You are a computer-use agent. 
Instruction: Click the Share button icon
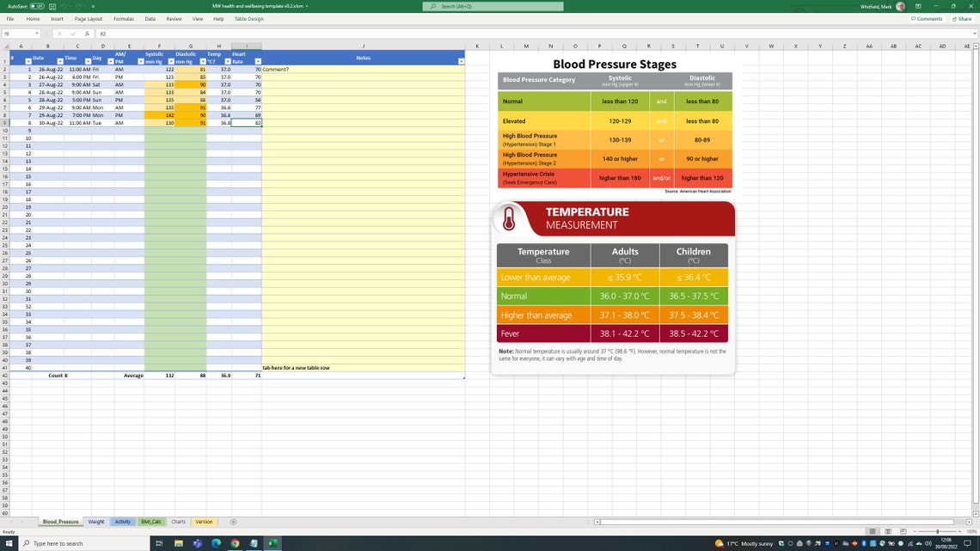tap(962, 18)
